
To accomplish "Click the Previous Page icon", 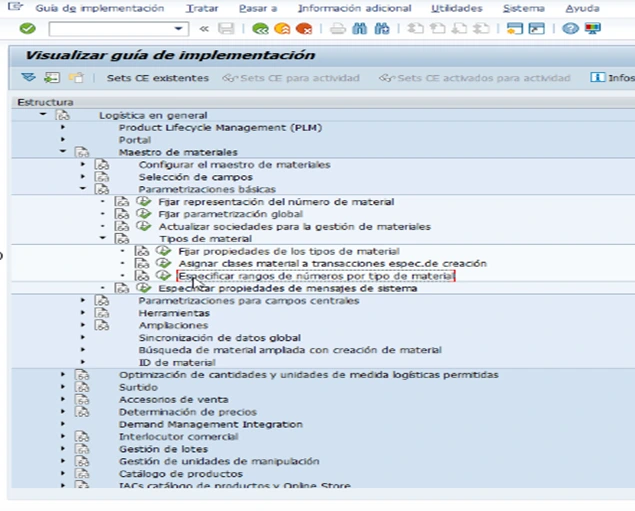I will (437, 29).
